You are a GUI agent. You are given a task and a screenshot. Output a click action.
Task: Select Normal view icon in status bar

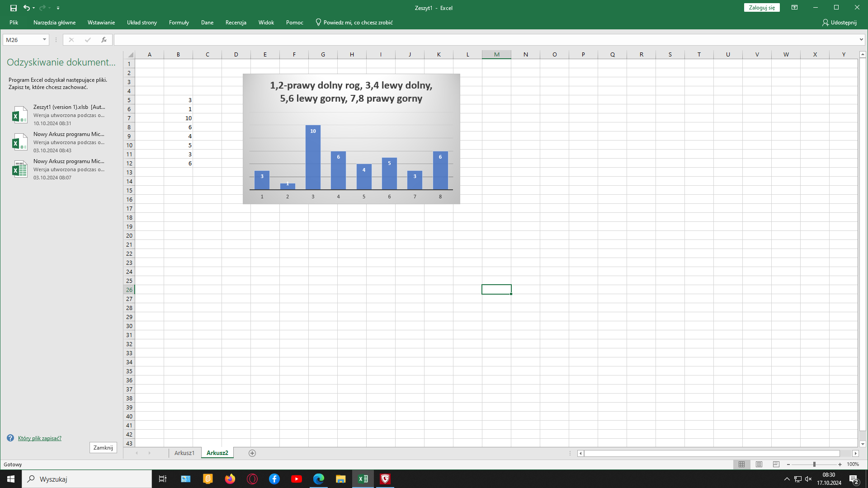(741, 465)
